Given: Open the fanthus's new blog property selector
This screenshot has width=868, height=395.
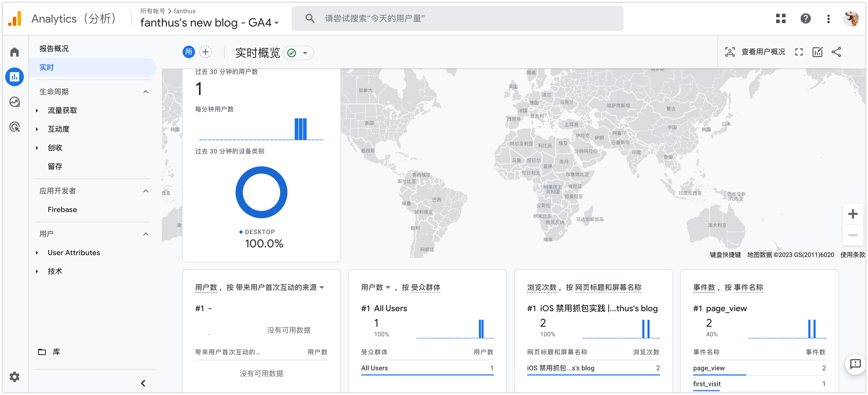Looking at the screenshot, I should [209, 23].
